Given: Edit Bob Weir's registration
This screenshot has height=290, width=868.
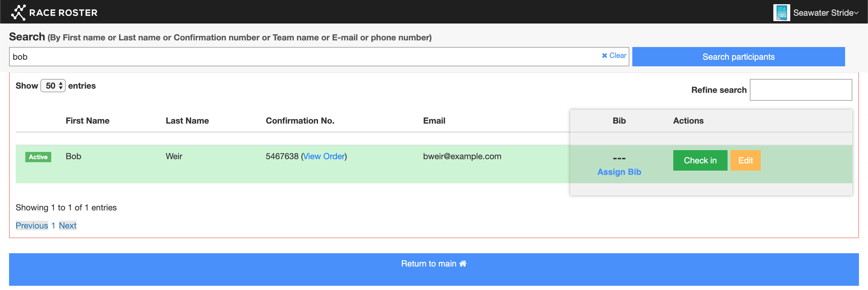Looking at the screenshot, I should tap(745, 160).
